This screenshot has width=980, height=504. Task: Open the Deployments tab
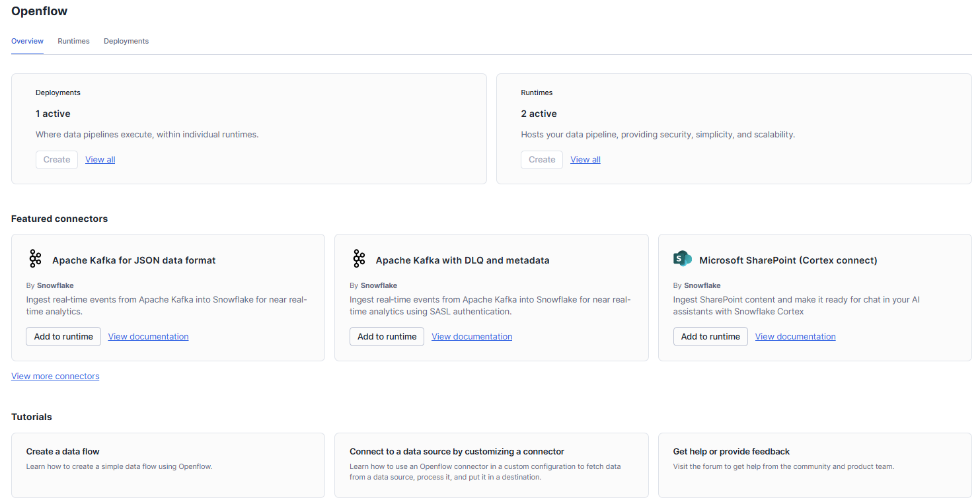pyautogui.click(x=126, y=41)
